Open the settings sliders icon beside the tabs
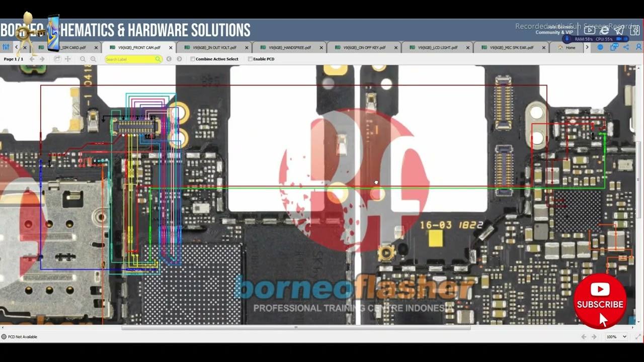This screenshot has height=362, width=644. point(6,47)
